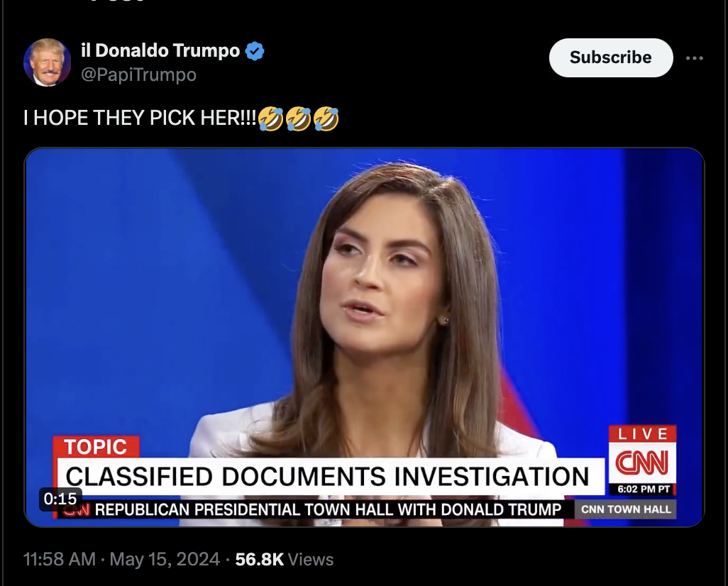
Task: View the 56.8K Views analytics
Action: 284,559
